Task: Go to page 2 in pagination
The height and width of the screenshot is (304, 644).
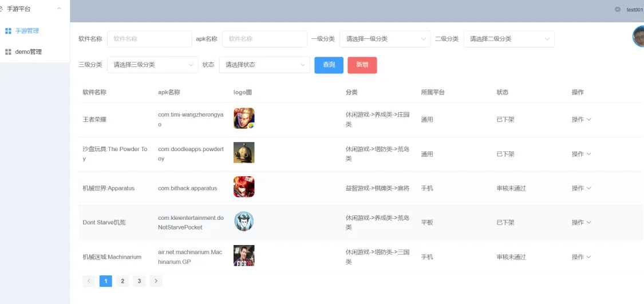Action: pyautogui.click(x=122, y=281)
